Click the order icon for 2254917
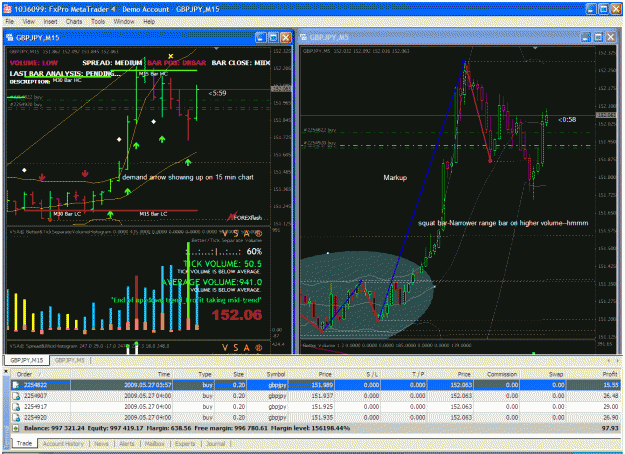The height and width of the screenshot is (454, 625). tap(16, 407)
